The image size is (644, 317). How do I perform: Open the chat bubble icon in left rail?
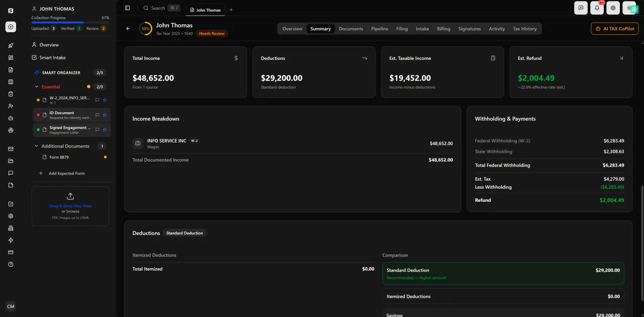(11, 173)
